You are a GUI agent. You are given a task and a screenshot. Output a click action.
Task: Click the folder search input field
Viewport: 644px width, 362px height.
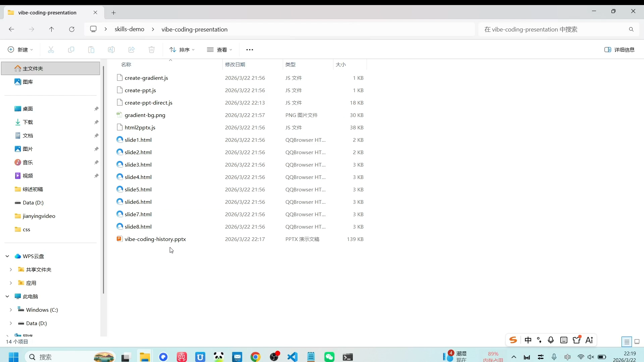[553, 29]
